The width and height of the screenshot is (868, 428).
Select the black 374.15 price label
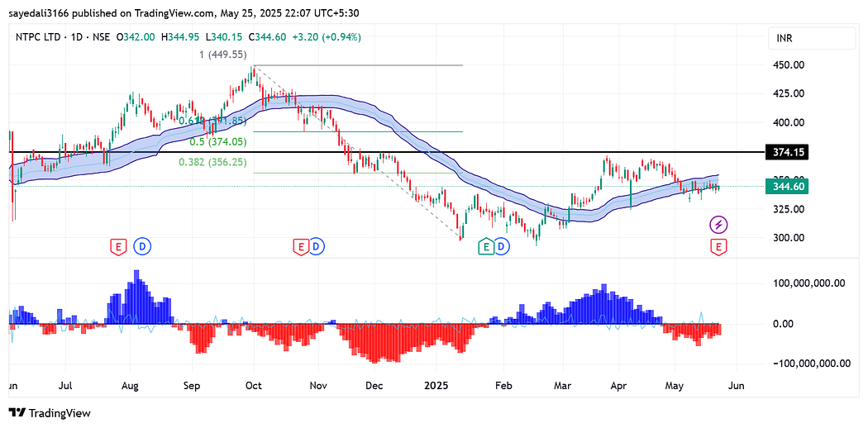786,151
